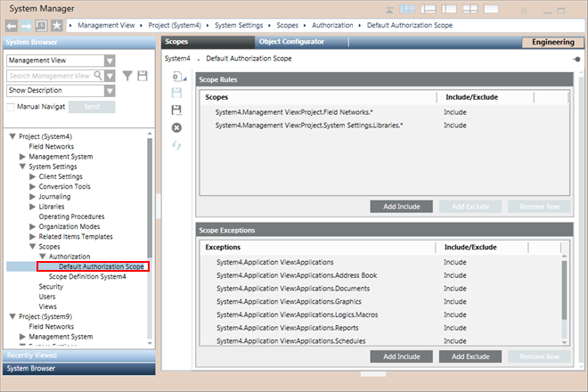Open the Management View dropdown
This screenshot has height=392, width=588.
[110, 61]
